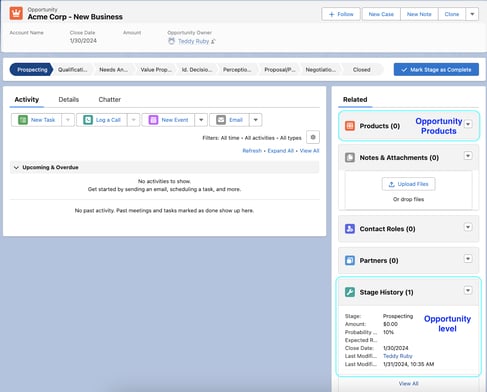Click the Partners related list icon
Viewport: 487px width, 392px height.
[350, 260]
